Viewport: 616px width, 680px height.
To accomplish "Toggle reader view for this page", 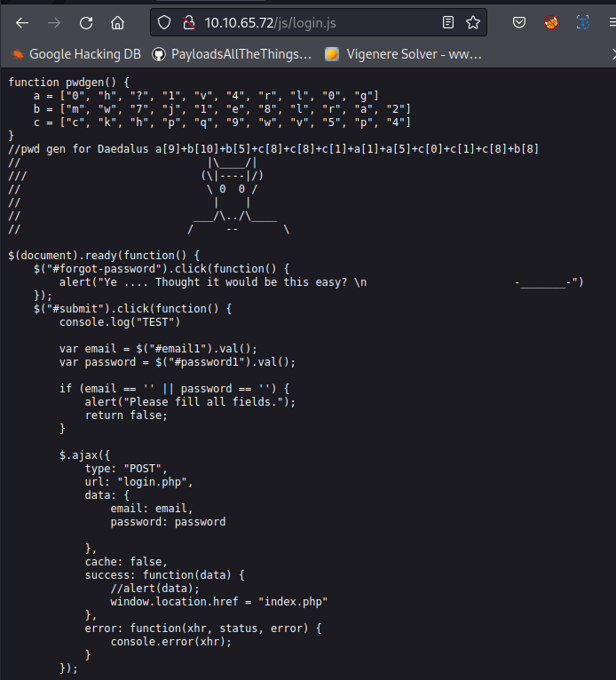I will [x=448, y=22].
